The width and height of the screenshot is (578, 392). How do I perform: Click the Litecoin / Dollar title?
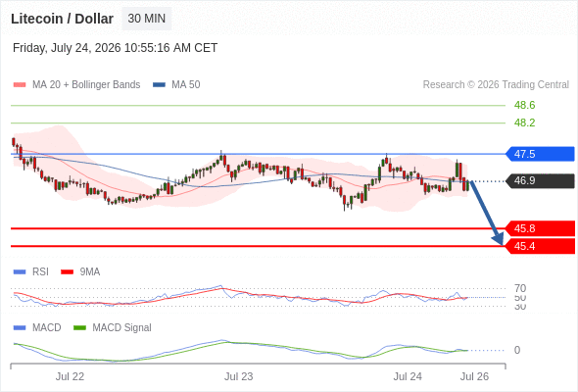62,19
